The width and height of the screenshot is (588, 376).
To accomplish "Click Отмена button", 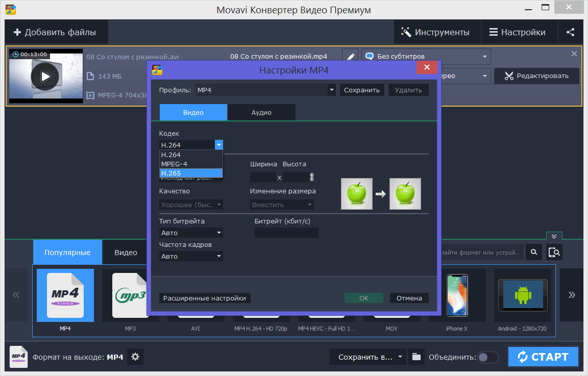I will pos(409,298).
